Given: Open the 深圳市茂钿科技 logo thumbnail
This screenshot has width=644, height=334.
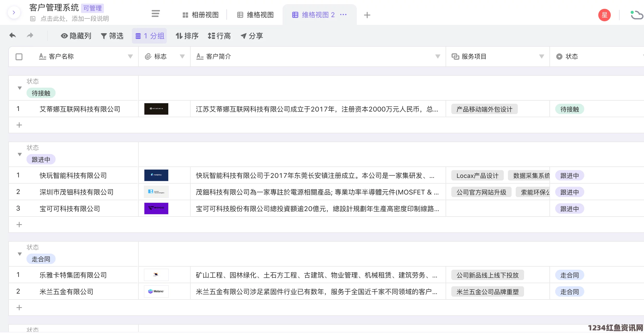Looking at the screenshot, I should [156, 192].
